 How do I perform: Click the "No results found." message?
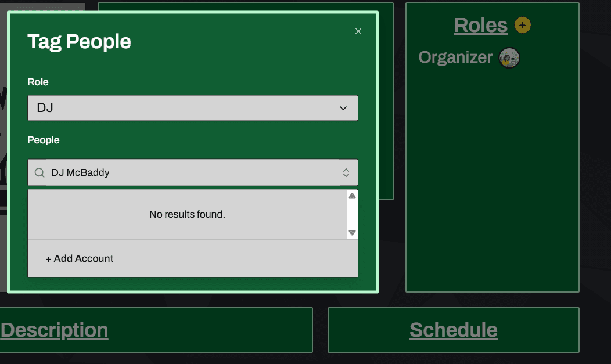[187, 214]
